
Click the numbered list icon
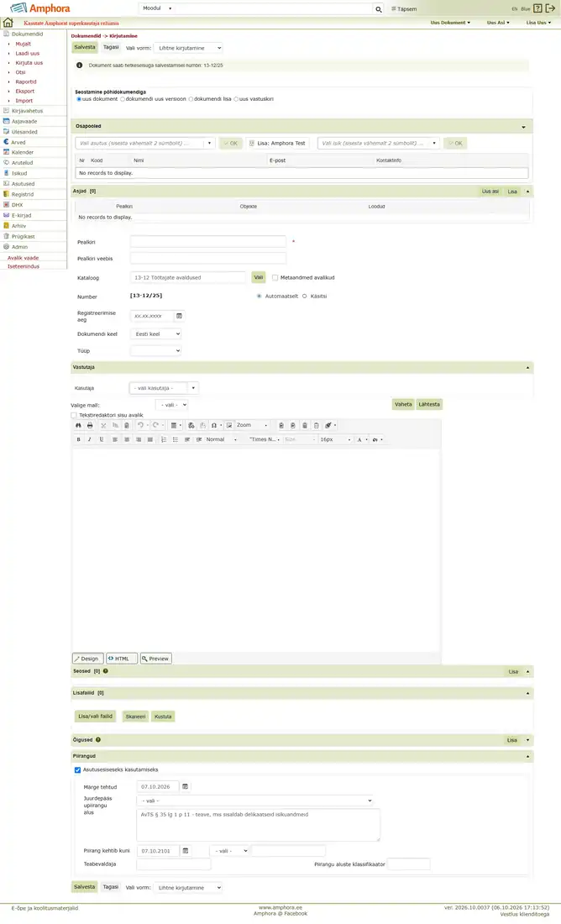164,439
